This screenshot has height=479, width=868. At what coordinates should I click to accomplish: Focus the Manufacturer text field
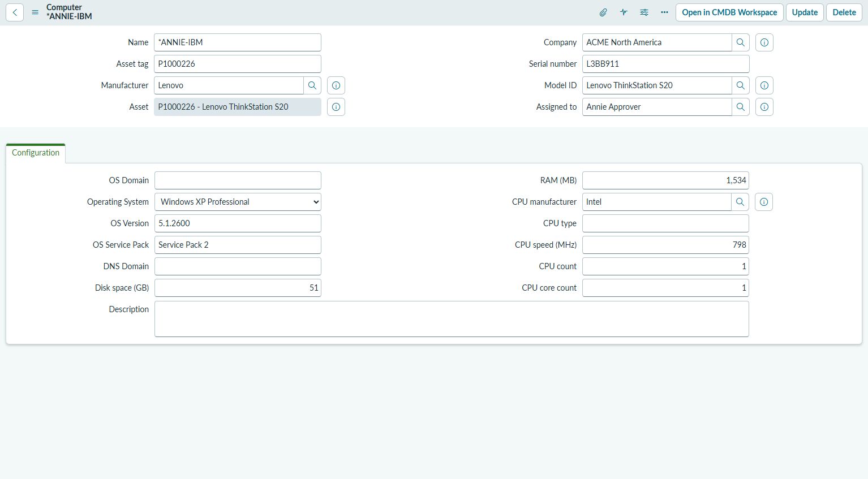click(229, 85)
